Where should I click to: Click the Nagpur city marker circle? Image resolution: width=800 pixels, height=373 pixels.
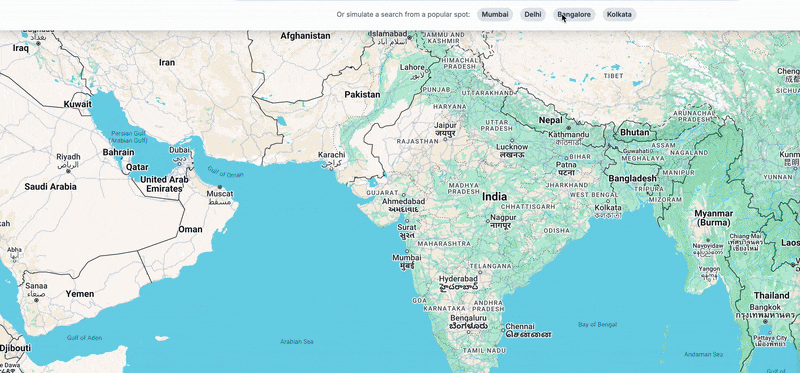(488, 221)
